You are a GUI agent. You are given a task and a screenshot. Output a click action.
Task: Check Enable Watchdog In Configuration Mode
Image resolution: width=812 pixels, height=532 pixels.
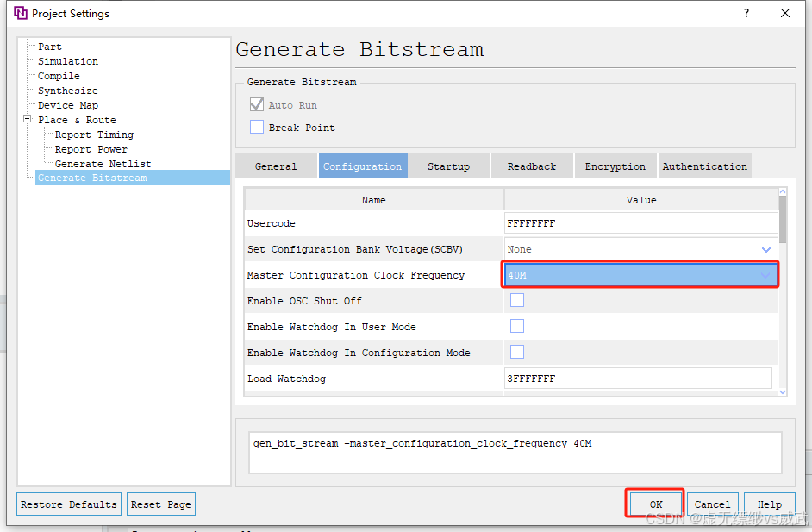click(517, 353)
